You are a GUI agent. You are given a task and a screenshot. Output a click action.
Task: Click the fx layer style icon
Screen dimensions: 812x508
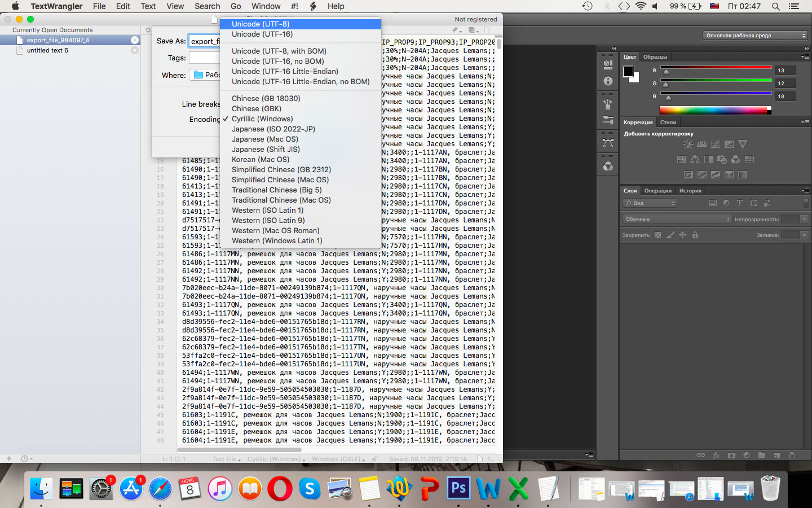click(716, 455)
